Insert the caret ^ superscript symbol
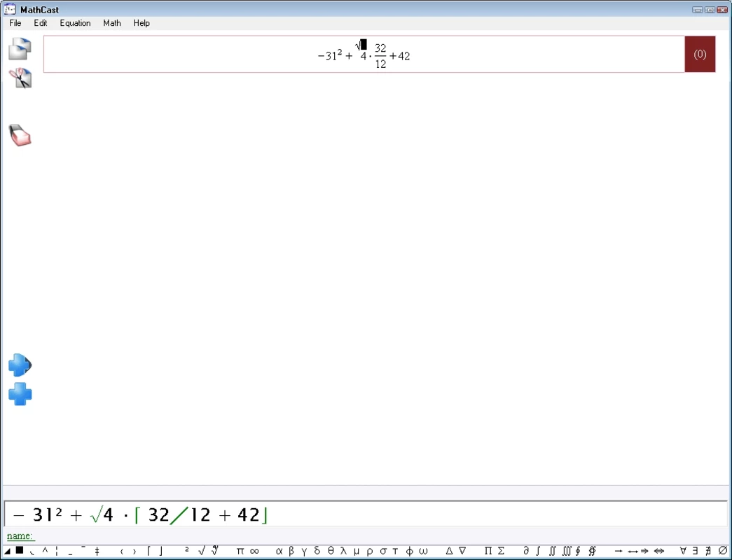732x560 pixels. [x=45, y=551]
